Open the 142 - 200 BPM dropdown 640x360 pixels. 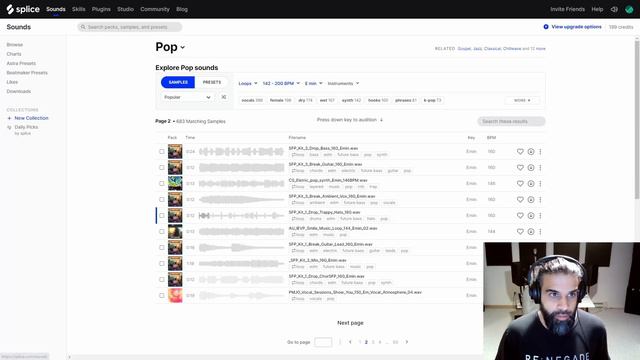(x=281, y=83)
